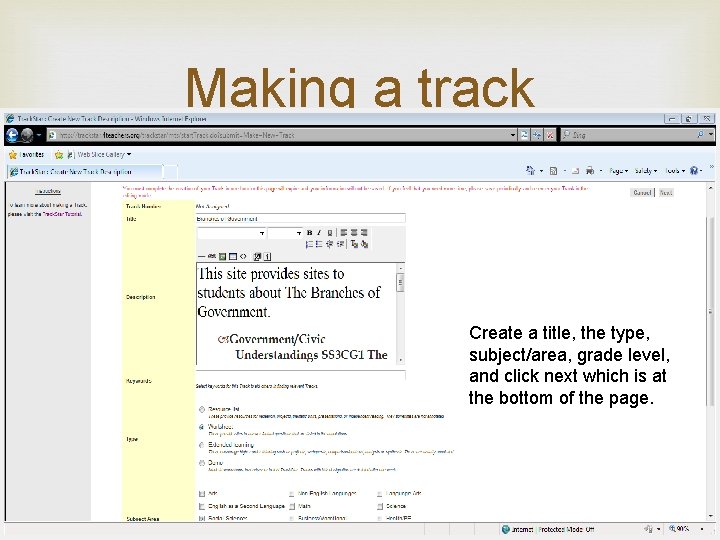Click the address bar URL field
Image resolution: width=720 pixels, height=540 pixels.
(279, 135)
